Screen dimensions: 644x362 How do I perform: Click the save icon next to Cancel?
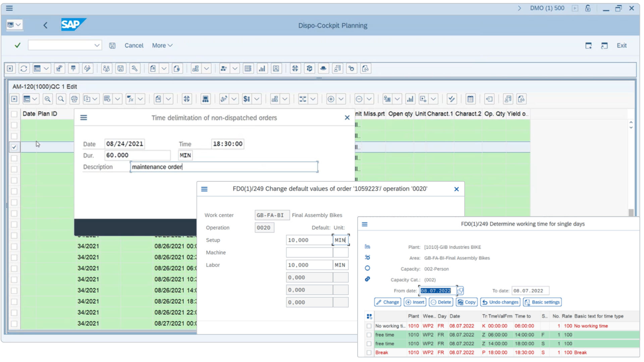pos(112,45)
